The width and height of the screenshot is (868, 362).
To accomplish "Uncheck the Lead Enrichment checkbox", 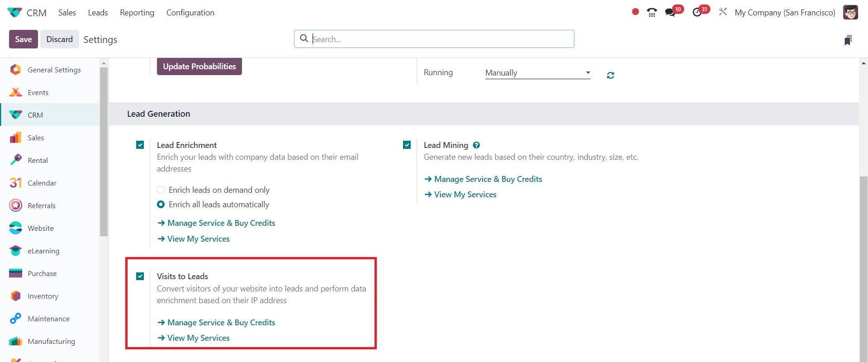I will [140, 145].
